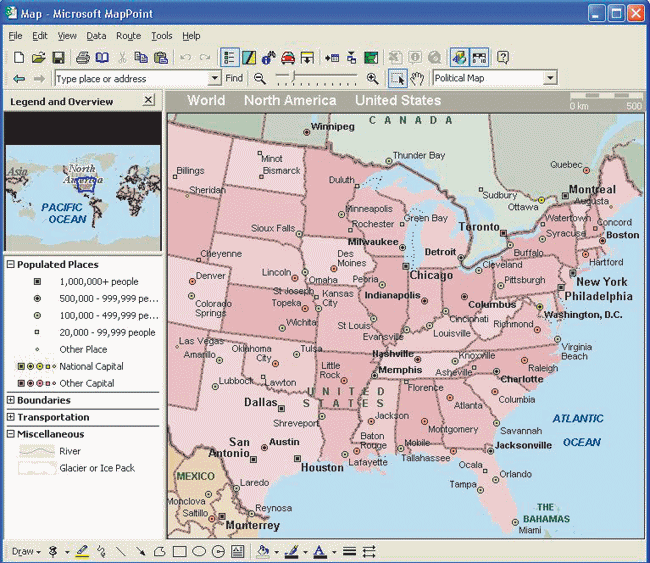Click the open book icon in toolbar
The width and height of the screenshot is (650, 563).
(x=102, y=58)
